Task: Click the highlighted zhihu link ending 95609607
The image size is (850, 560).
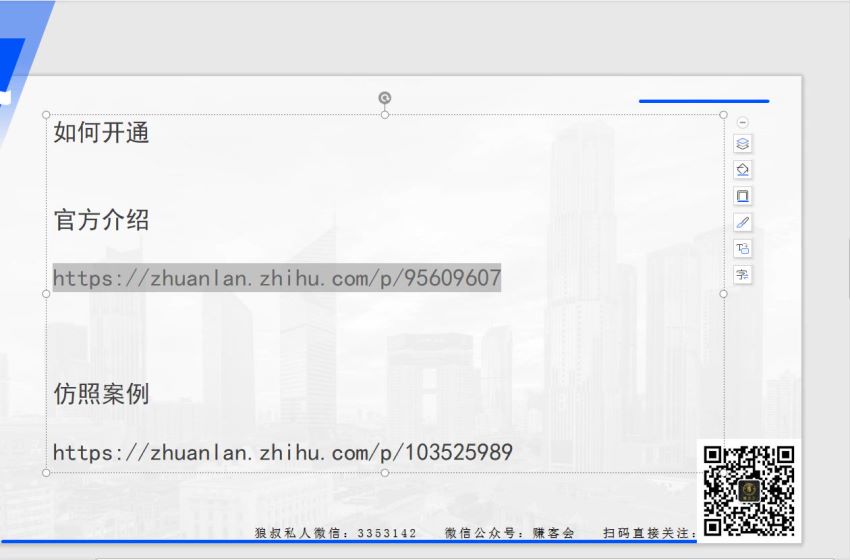Action: [x=276, y=278]
